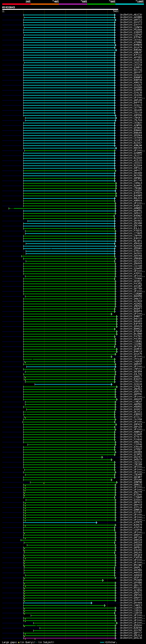Select hit label UniRef100_Q01475
This screenshot has height=644, width=146.
[131, 354]
